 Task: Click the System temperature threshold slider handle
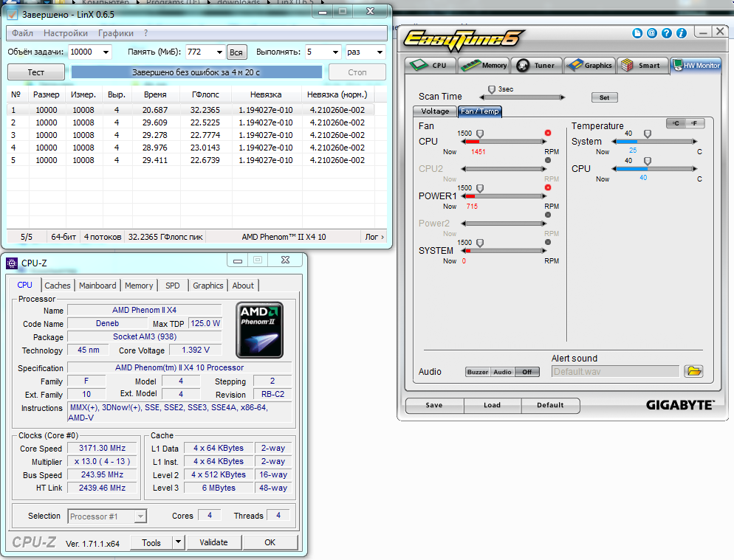point(648,134)
